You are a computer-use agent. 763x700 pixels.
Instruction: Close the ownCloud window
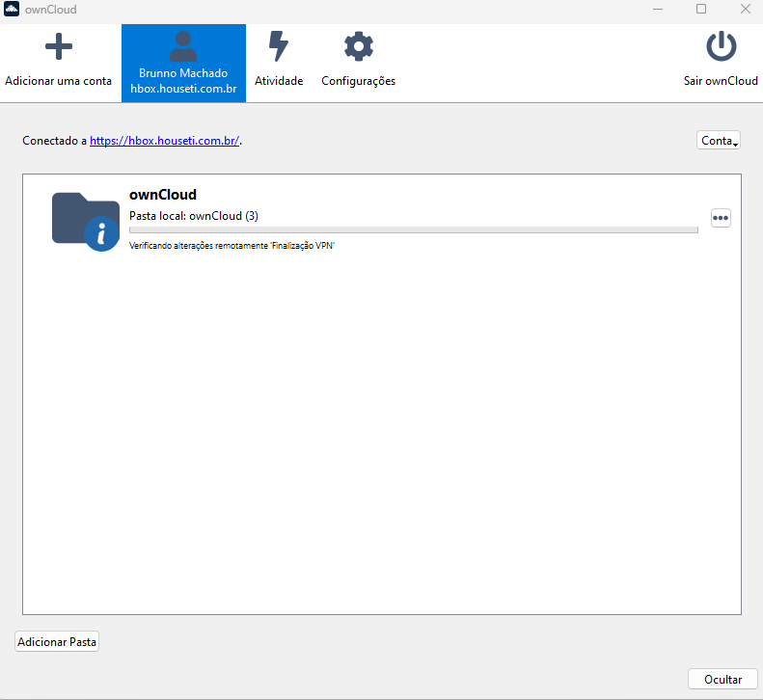pyautogui.click(x=745, y=10)
